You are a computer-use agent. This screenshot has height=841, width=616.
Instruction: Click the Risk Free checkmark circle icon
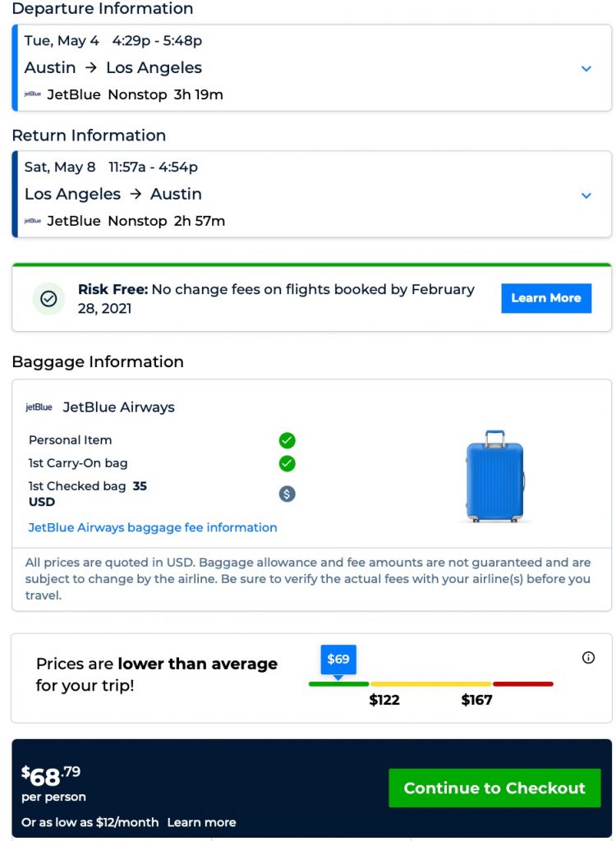tap(48, 299)
